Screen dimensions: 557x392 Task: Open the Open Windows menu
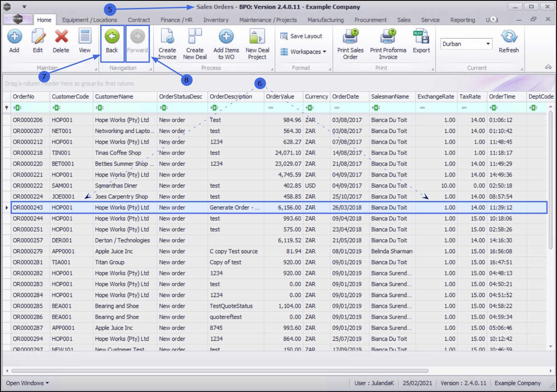(x=27, y=383)
